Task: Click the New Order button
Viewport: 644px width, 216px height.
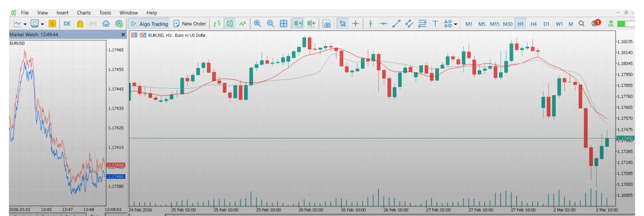Action: click(x=190, y=24)
